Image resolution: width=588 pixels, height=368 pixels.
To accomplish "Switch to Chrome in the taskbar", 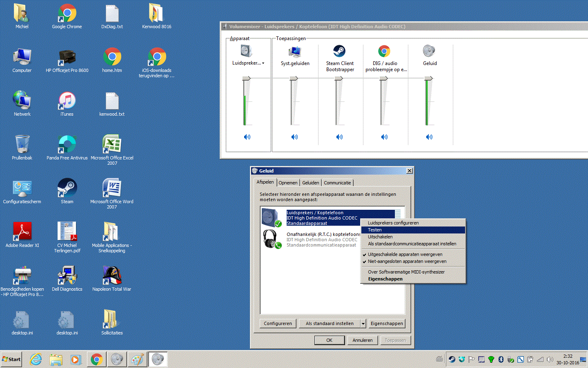I will click(x=97, y=359).
